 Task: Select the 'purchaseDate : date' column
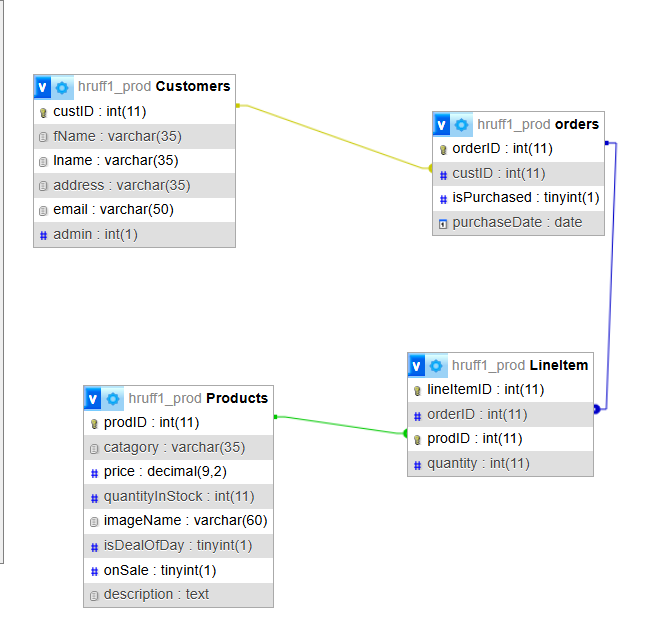pyautogui.click(x=518, y=223)
